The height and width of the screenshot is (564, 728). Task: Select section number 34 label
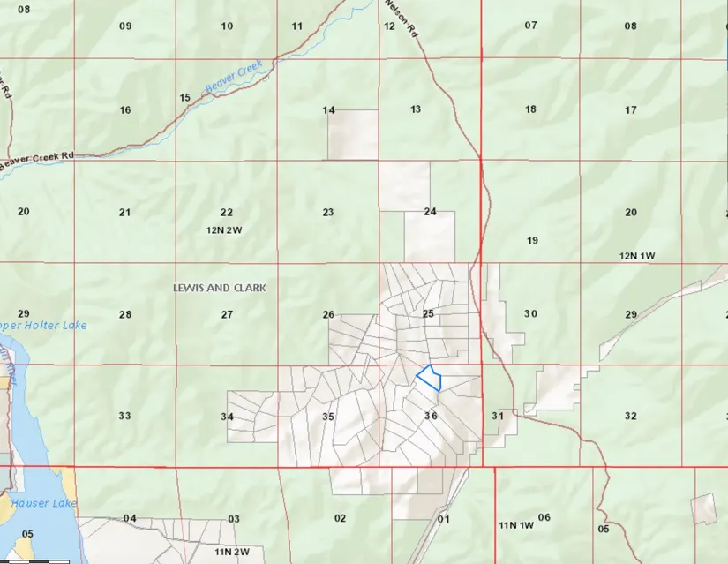tap(227, 417)
